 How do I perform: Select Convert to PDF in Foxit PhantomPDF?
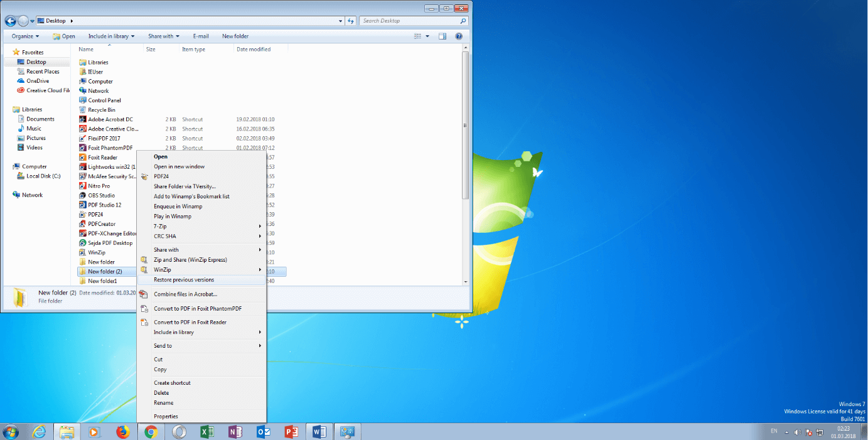pos(201,308)
